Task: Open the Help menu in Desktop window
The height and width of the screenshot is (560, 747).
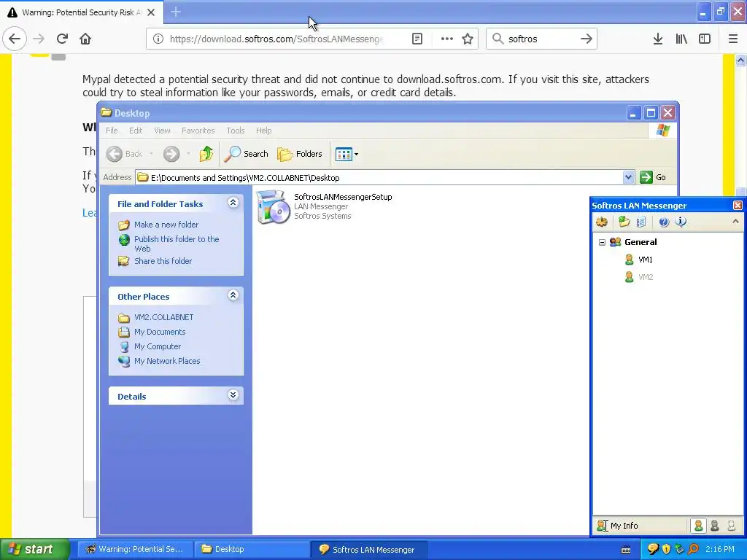Action: pos(263,131)
